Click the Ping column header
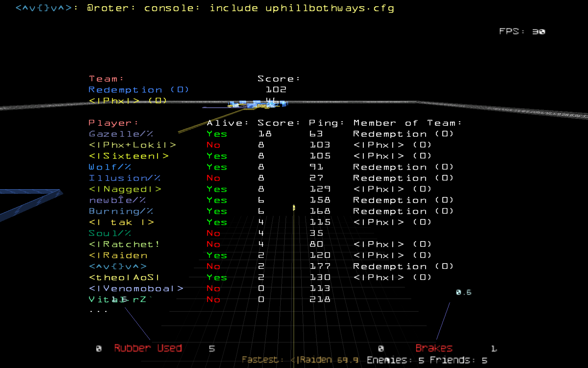The height and width of the screenshot is (368, 588). 326,123
